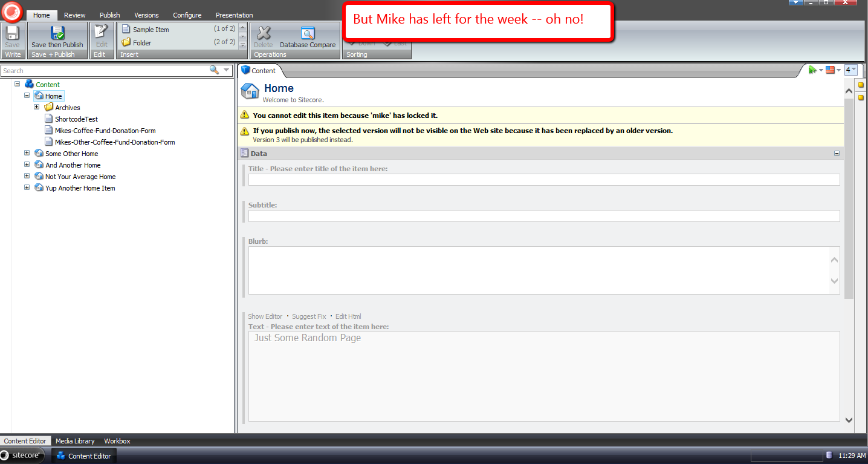Collapse the Data section

click(837, 154)
